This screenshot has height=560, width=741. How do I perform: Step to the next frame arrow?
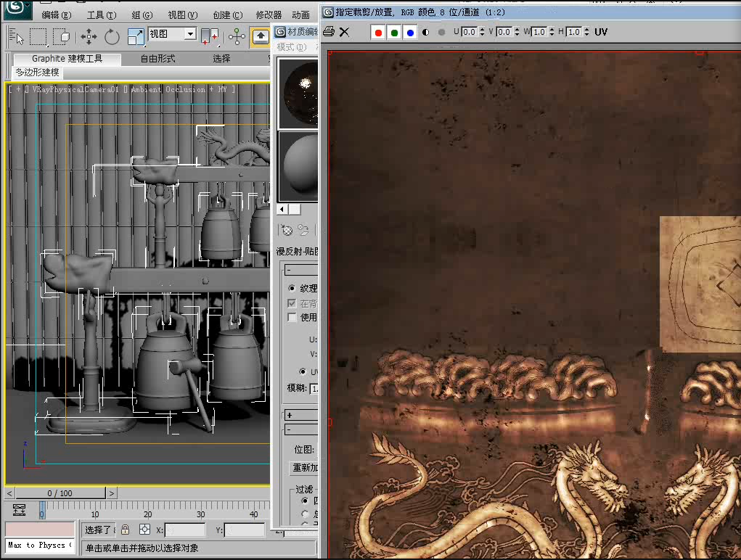tap(112, 493)
